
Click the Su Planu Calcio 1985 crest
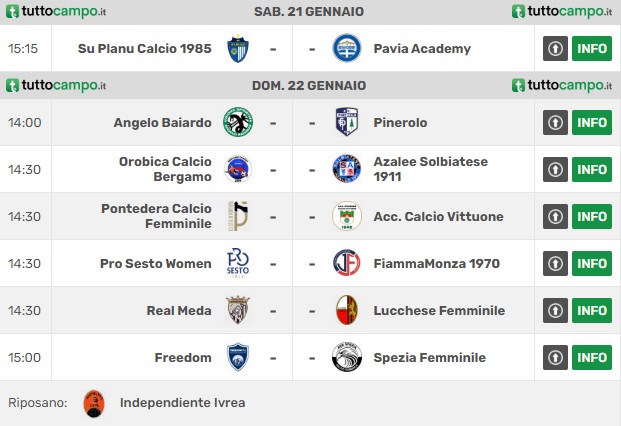[x=238, y=49]
